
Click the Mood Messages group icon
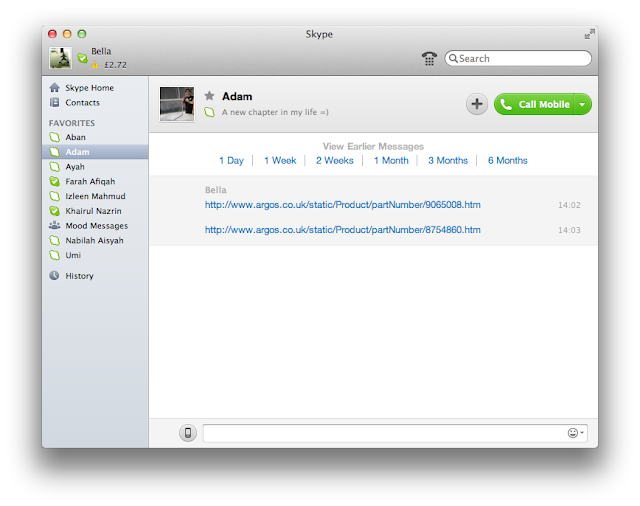54,225
